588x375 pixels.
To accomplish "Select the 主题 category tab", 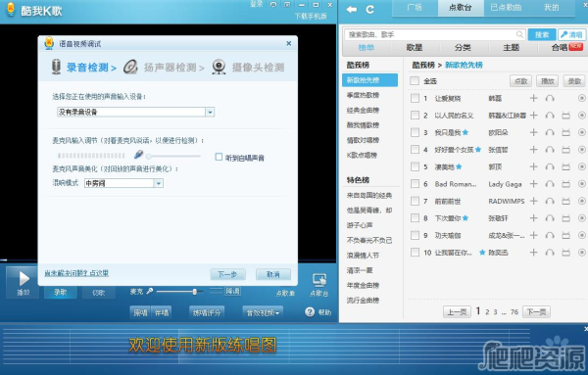I will coord(512,48).
